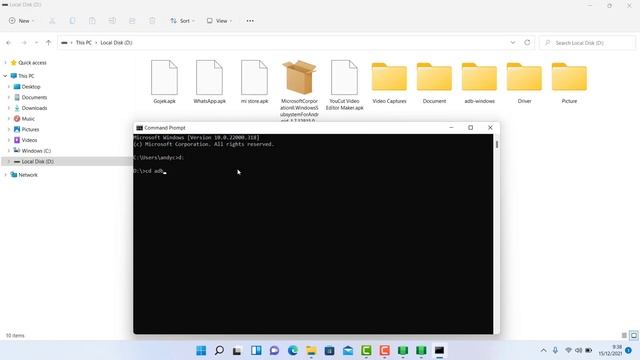The image size is (640, 360).
Task: Select the Gojek.apk file
Action: pos(164,82)
